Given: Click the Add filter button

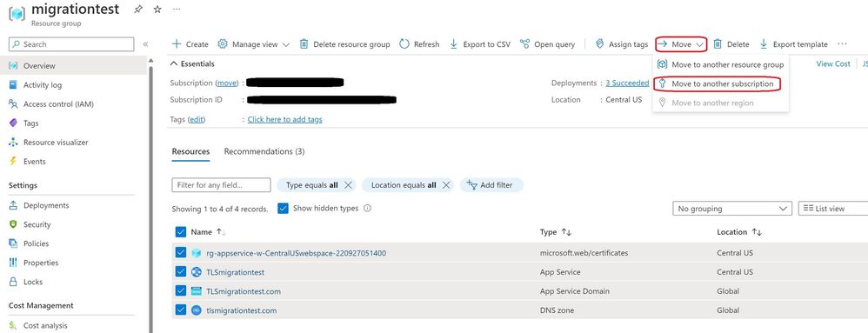Looking at the screenshot, I should pyautogui.click(x=491, y=185).
